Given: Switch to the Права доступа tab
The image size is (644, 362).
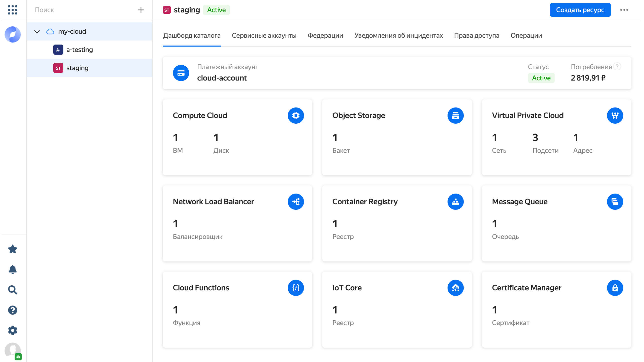Looking at the screenshot, I should pyautogui.click(x=477, y=35).
